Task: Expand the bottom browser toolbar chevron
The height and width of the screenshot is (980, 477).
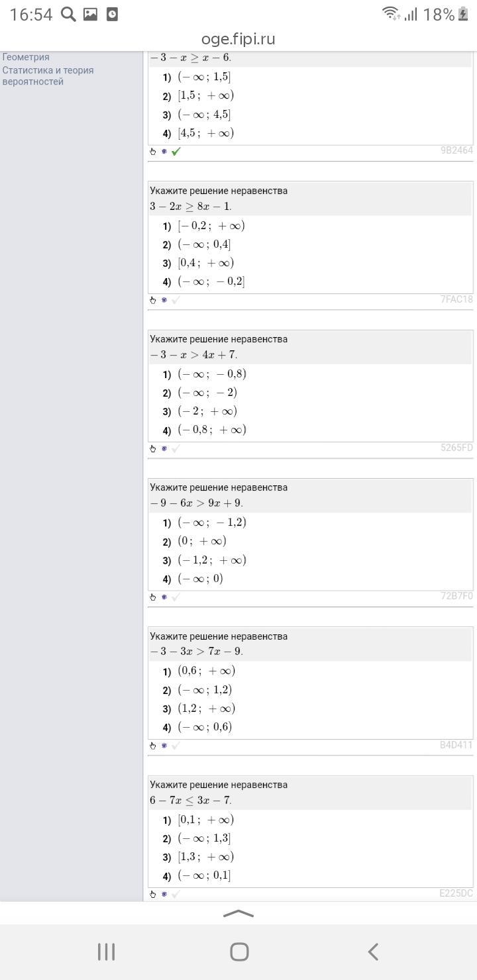Action: coord(238,914)
